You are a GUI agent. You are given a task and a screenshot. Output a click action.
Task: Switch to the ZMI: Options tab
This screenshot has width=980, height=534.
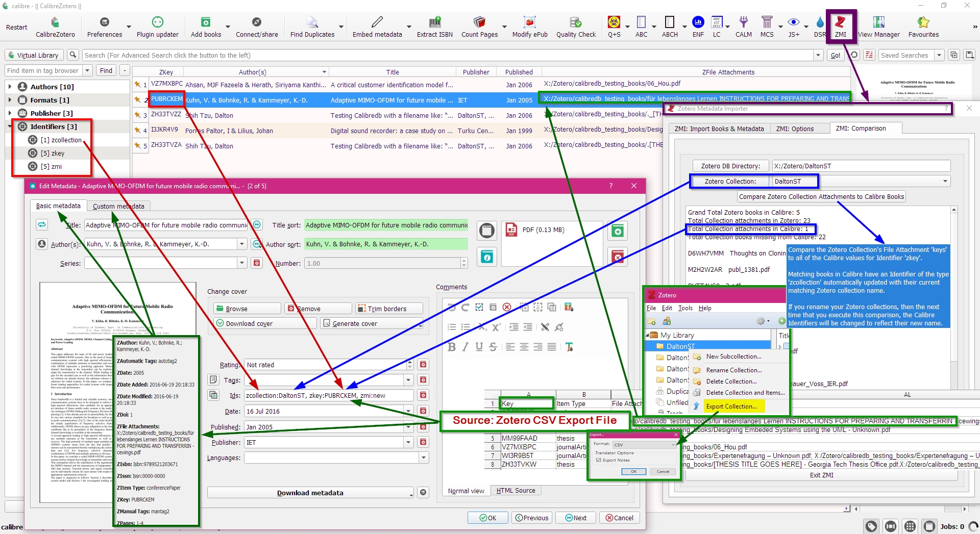point(795,129)
